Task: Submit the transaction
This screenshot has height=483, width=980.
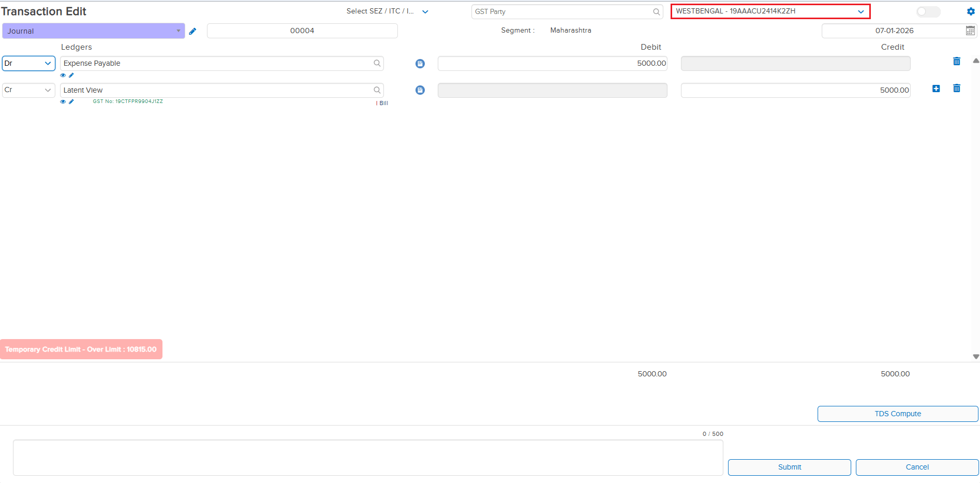Action: (789, 467)
